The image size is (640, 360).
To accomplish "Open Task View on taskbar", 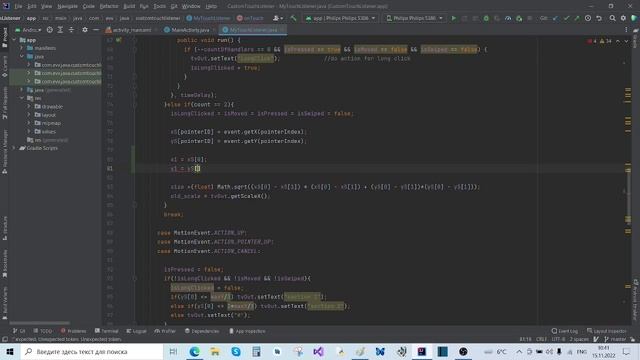I will pyautogui.click(x=173, y=351).
